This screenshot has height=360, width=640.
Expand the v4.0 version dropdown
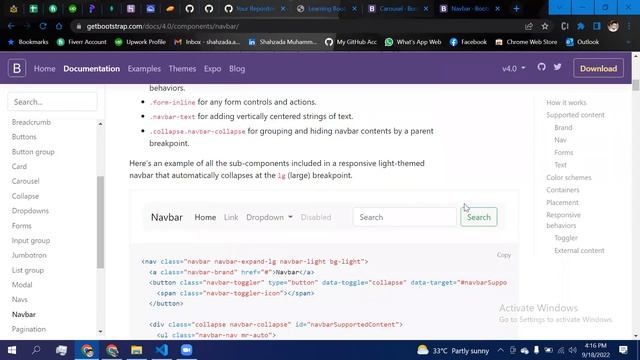(x=513, y=68)
